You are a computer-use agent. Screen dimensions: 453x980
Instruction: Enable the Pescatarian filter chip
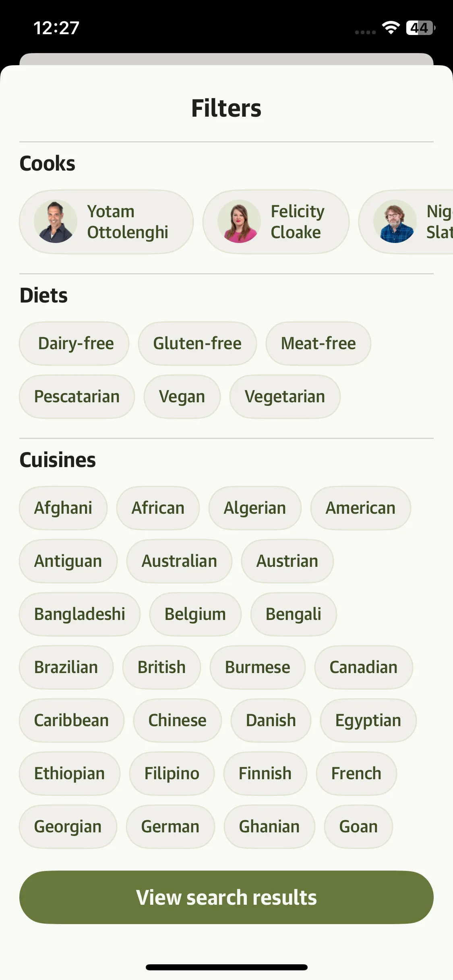(x=77, y=397)
